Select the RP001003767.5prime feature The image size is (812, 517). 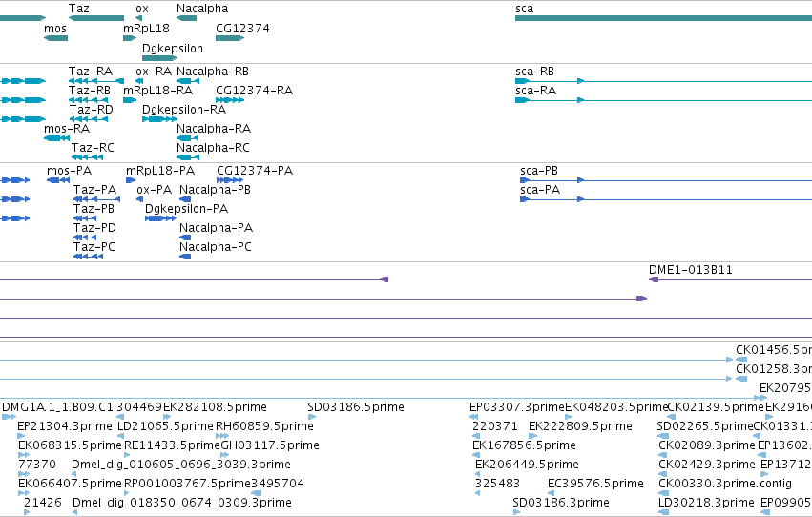pos(128,494)
